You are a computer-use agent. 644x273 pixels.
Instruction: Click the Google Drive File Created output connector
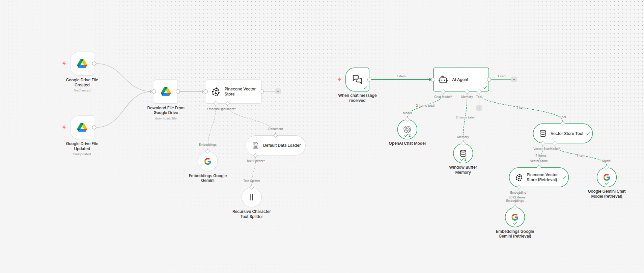pyautogui.click(x=94, y=63)
